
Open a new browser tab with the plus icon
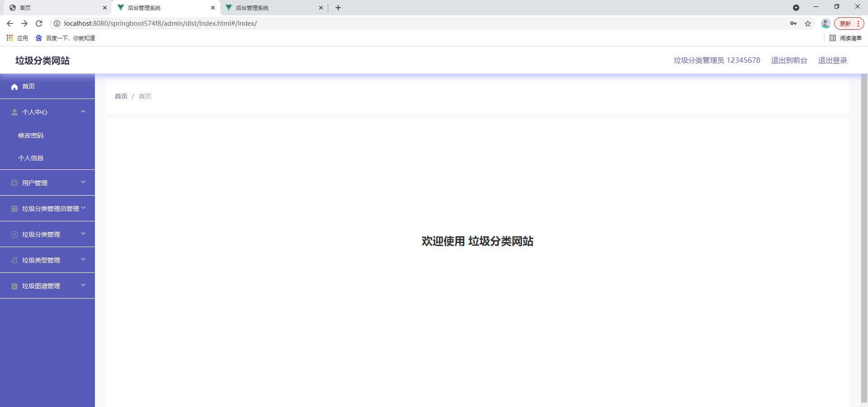[x=338, y=8]
